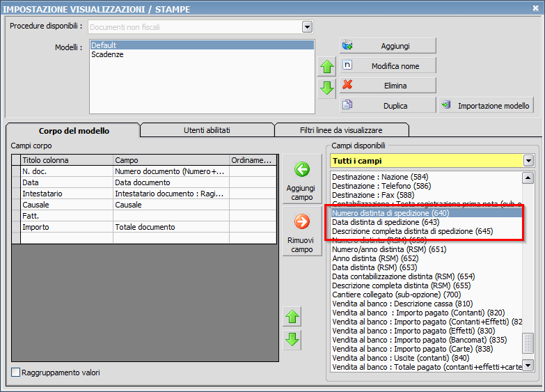The width and height of the screenshot is (545, 392).
Task: Select Vendita al banco Importo pagato (Carte) (838)
Action: (x=426, y=349)
